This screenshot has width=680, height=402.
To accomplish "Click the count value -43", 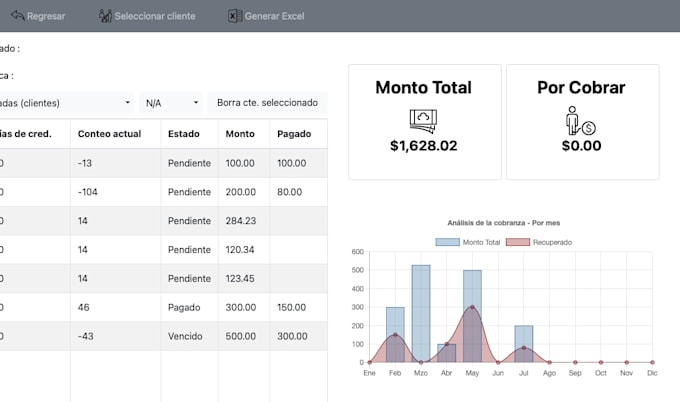I will tap(85, 336).
